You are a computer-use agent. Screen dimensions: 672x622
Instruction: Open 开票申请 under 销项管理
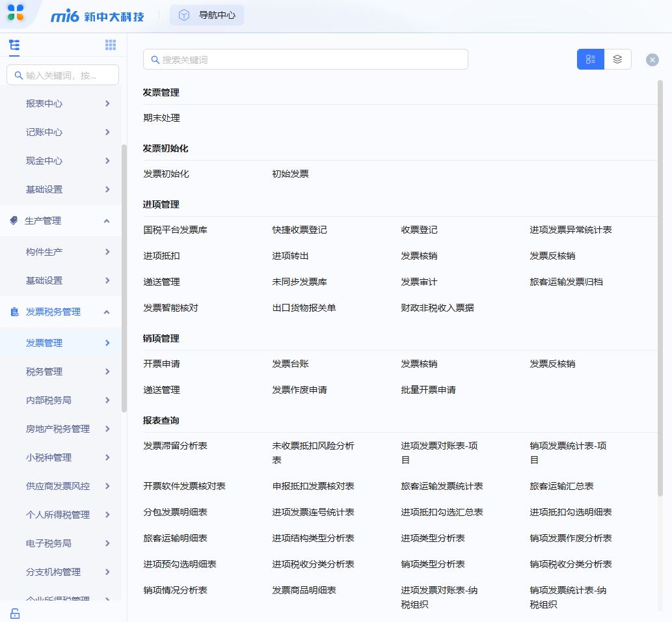[x=161, y=364]
